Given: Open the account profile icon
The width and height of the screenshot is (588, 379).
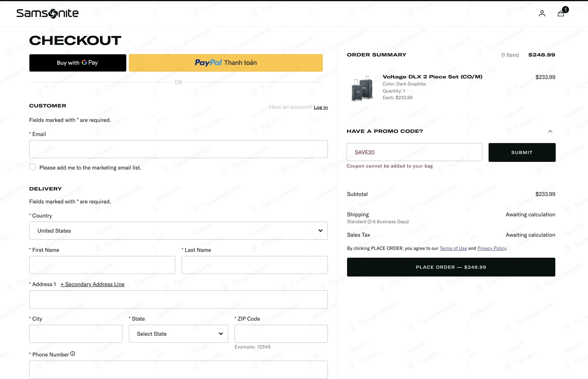Looking at the screenshot, I should [542, 13].
